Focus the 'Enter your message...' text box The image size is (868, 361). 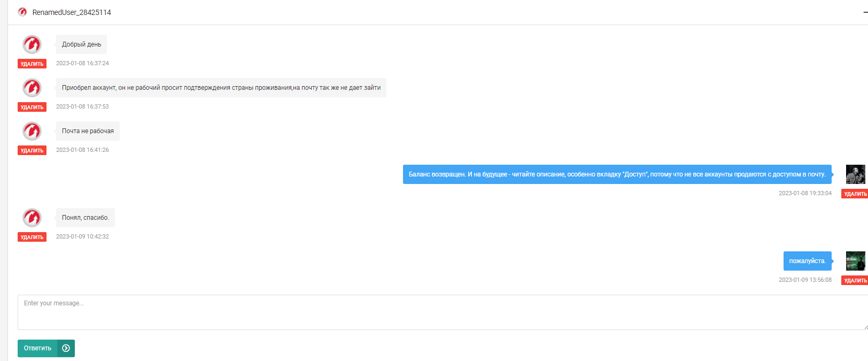tap(441, 312)
